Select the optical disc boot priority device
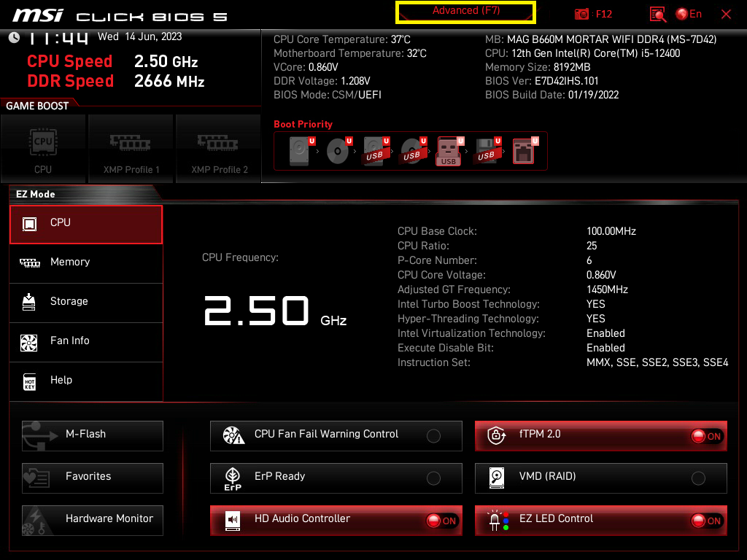Image resolution: width=747 pixels, height=560 pixels. [x=338, y=150]
